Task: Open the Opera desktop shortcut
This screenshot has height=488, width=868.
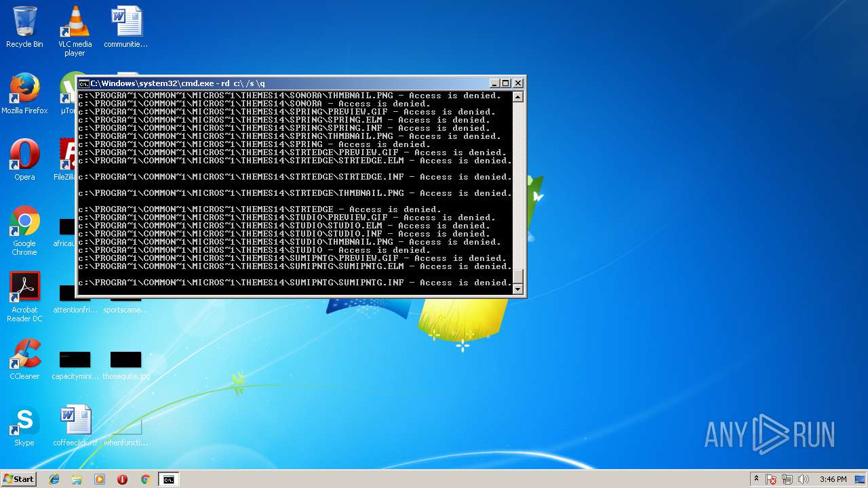Action: 24,161
